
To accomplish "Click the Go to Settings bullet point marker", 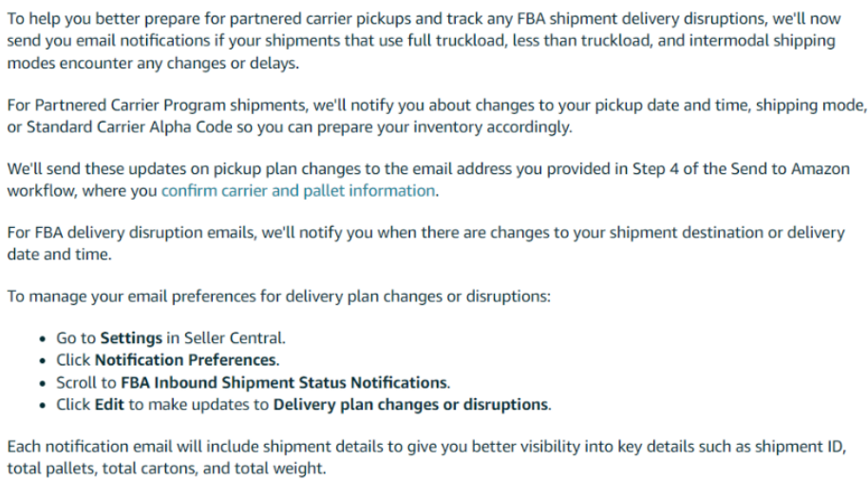I will click(x=43, y=339).
